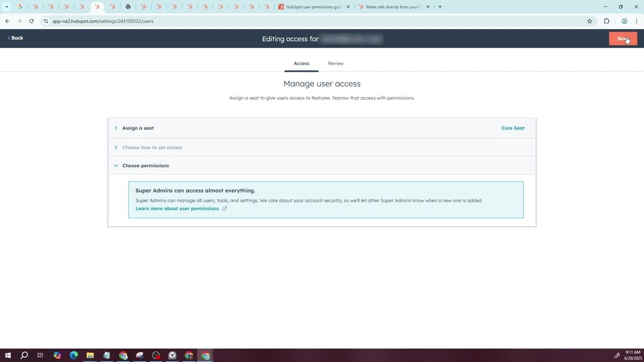Go back using the Back link
The height and width of the screenshot is (362, 644).
point(15,38)
